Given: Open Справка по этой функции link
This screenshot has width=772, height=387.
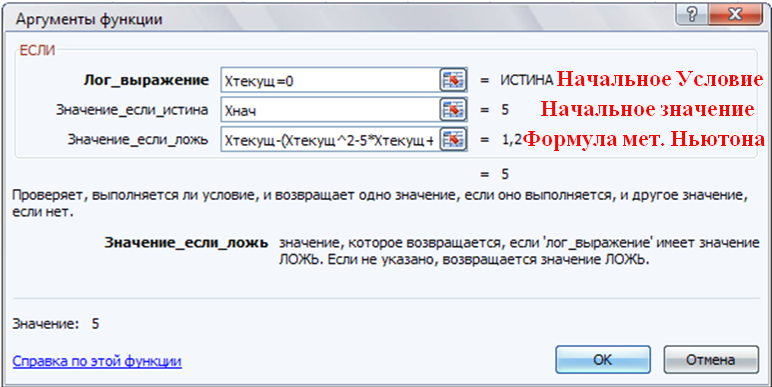Looking at the screenshot, I should pyautogui.click(x=97, y=361).
